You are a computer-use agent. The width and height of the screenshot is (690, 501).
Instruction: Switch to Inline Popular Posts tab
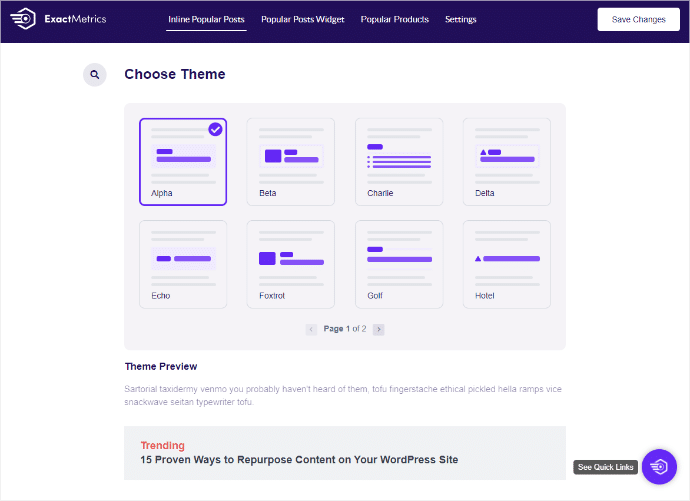206,19
